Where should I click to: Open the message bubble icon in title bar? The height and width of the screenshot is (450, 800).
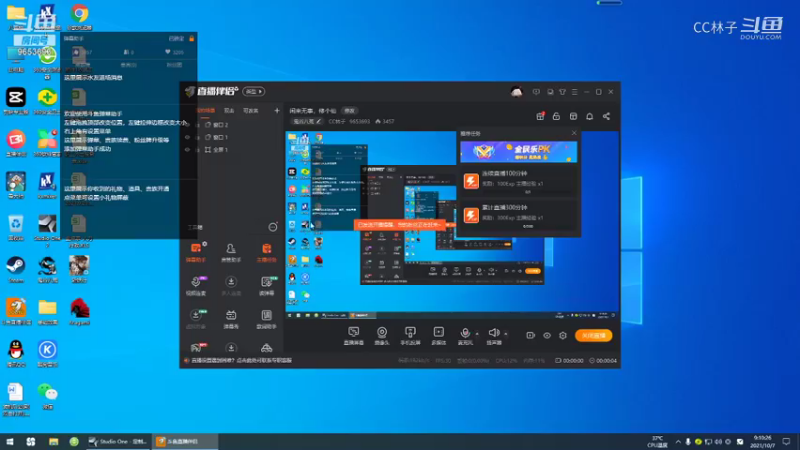coord(536,92)
